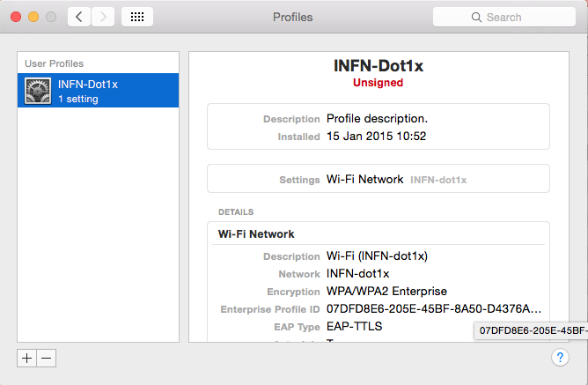Click the 'Wi-Fi (INFN-dot1x)' description value
588x385 pixels.
377,255
